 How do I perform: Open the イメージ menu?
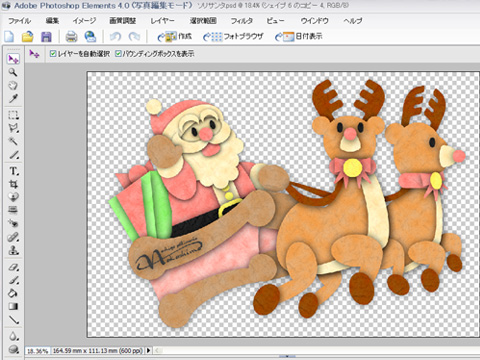84,21
